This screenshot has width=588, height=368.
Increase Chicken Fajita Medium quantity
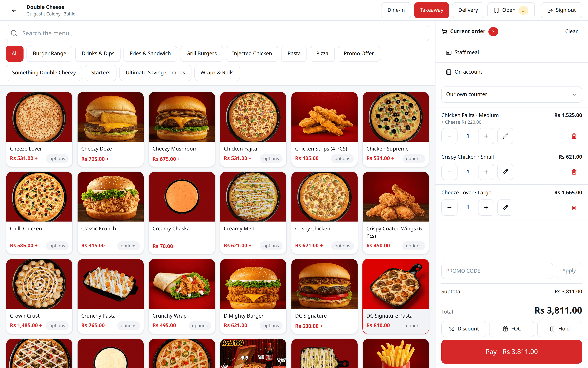(x=486, y=136)
